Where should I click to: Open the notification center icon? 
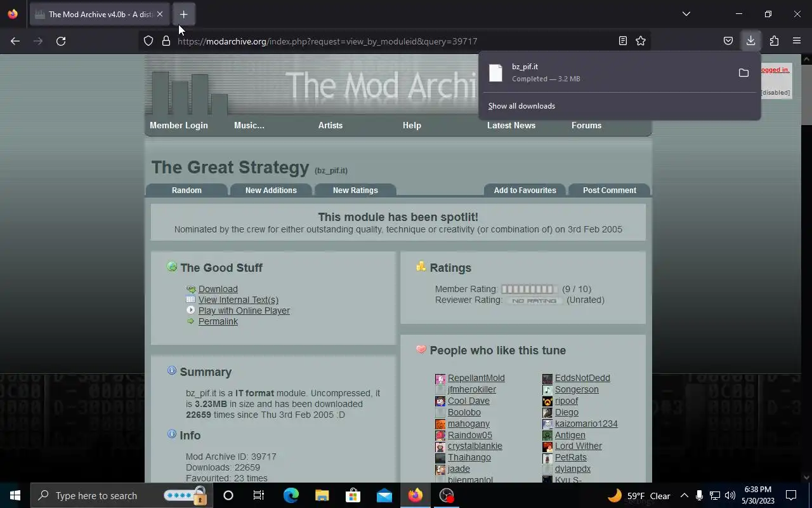(791, 495)
